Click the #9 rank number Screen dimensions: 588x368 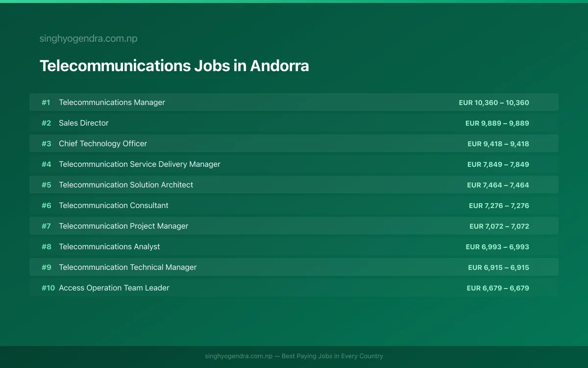[x=46, y=267]
